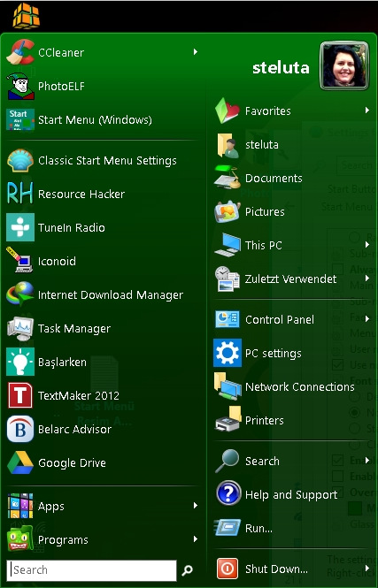Open CCleaner from its red icon

tap(20, 52)
